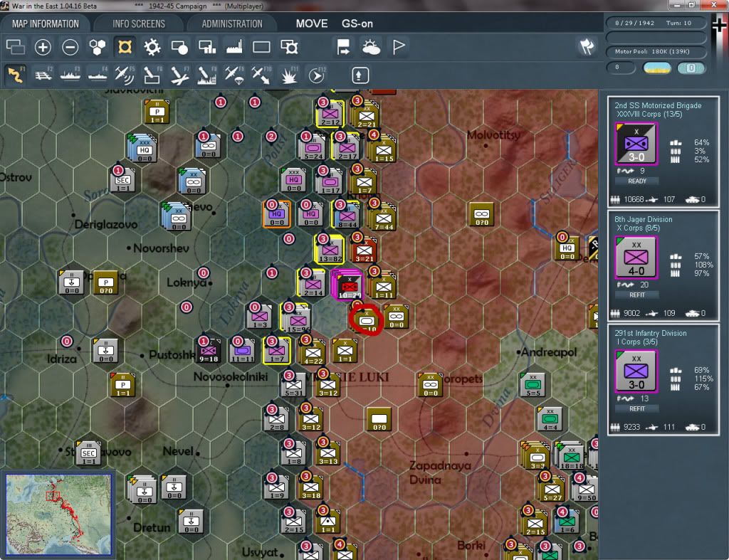729x560 pixels.
Task: Click the zoom in magnifier icon
Action: [x=43, y=47]
